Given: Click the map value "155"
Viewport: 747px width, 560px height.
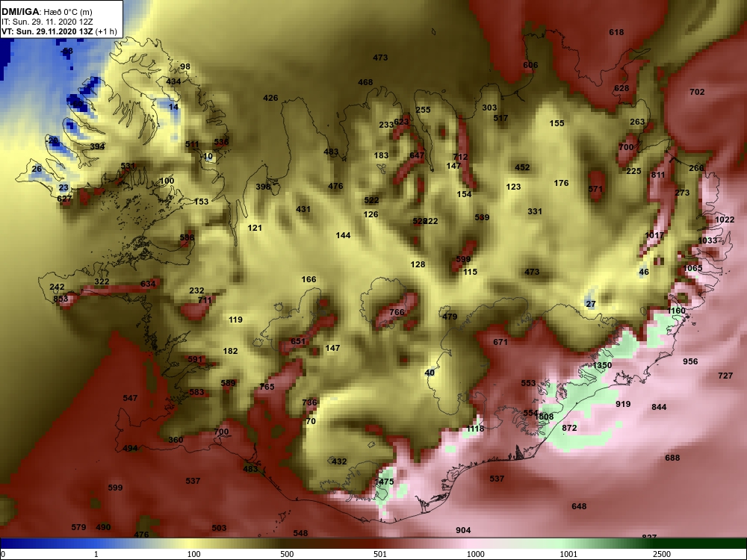Looking at the screenshot, I should [557, 123].
